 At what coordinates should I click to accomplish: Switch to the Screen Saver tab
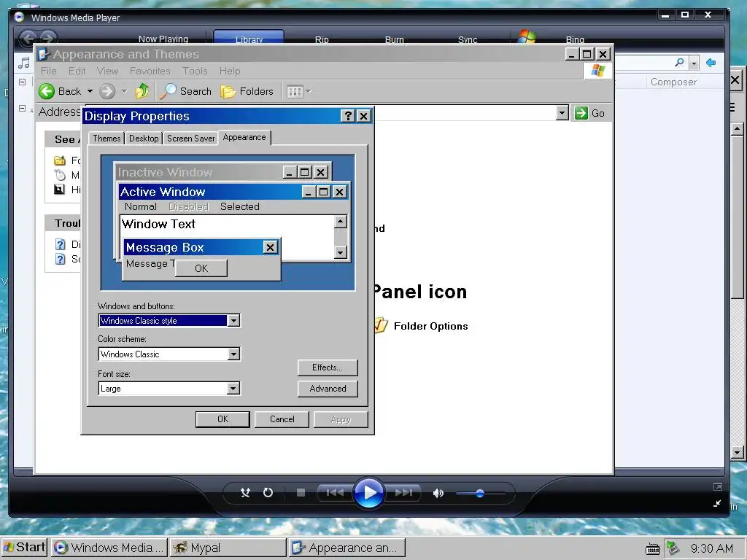190,139
